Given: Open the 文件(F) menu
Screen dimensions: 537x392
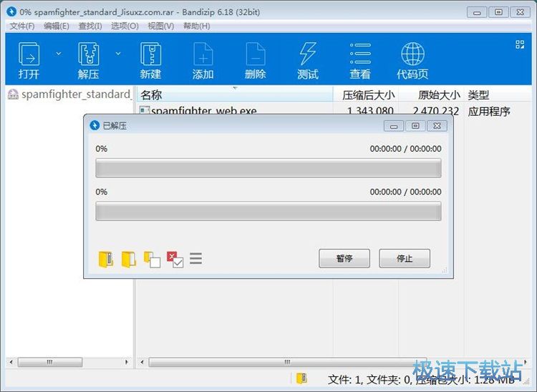Looking at the screenshot, I should pyautogui.click(x=22, y=26).
